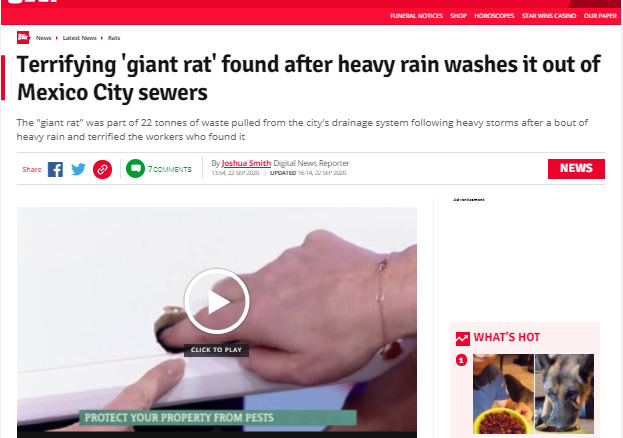This screenshot has width=623, height=438.
Task: Open Our Paper menu item
Action: click(x=600, y=16)
